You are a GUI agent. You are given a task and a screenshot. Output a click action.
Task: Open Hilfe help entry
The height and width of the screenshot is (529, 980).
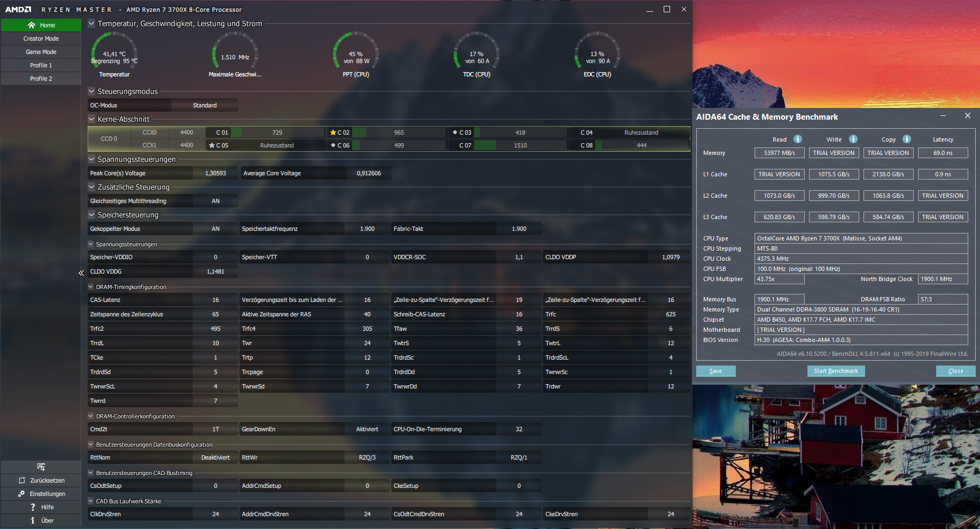[41, 507]
